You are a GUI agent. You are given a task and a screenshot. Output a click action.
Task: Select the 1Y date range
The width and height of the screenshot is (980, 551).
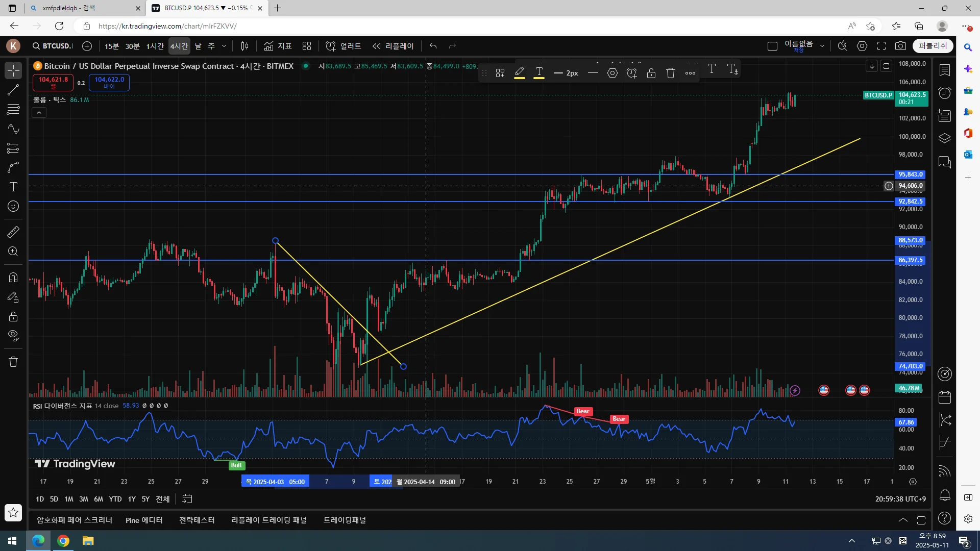pos(132,499)
